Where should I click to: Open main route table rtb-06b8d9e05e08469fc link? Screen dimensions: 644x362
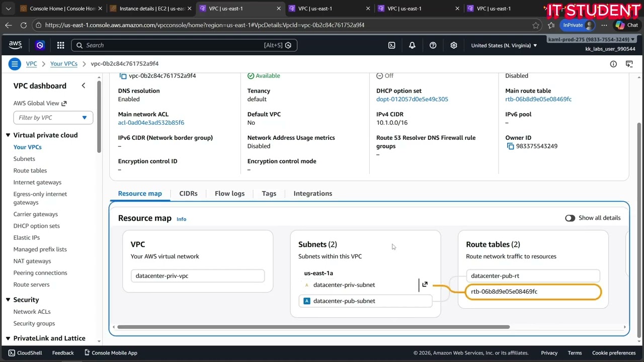coord(538,99)
